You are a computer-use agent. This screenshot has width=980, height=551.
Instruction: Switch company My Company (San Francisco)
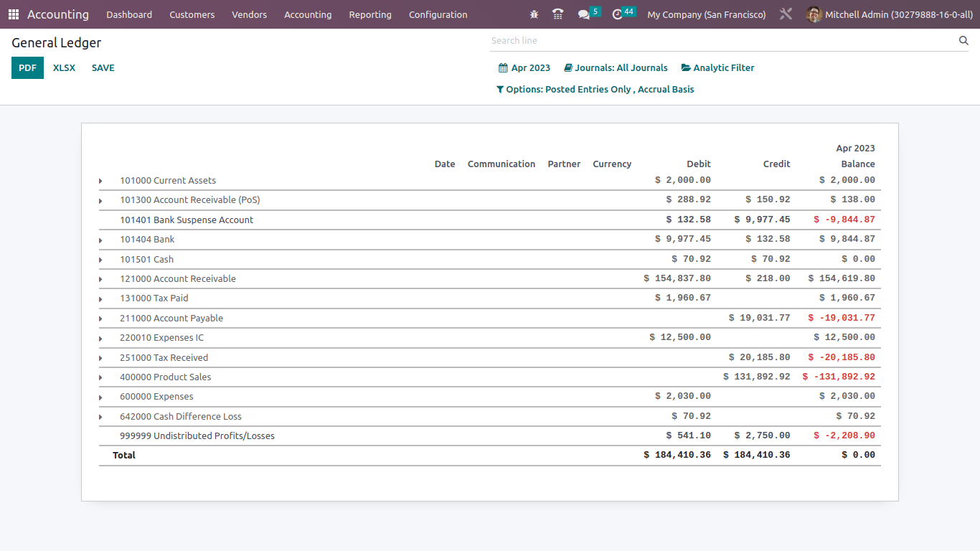[707, 14]
